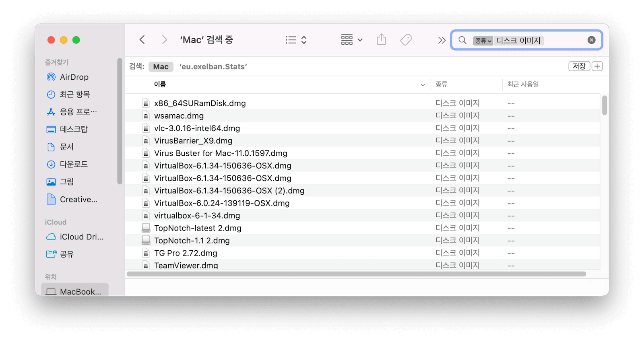Click the vertical scrollbar of file list
Screen dimensions: 644x342
point(605,105)
